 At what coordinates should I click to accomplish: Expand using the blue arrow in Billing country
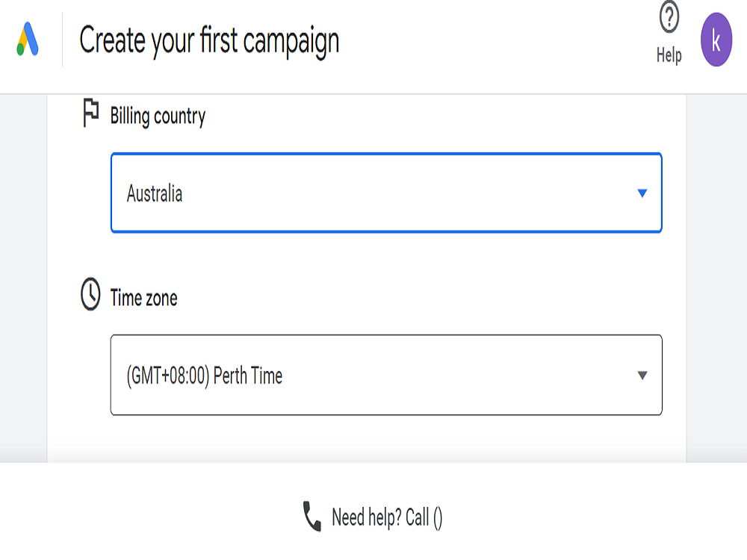642,193
